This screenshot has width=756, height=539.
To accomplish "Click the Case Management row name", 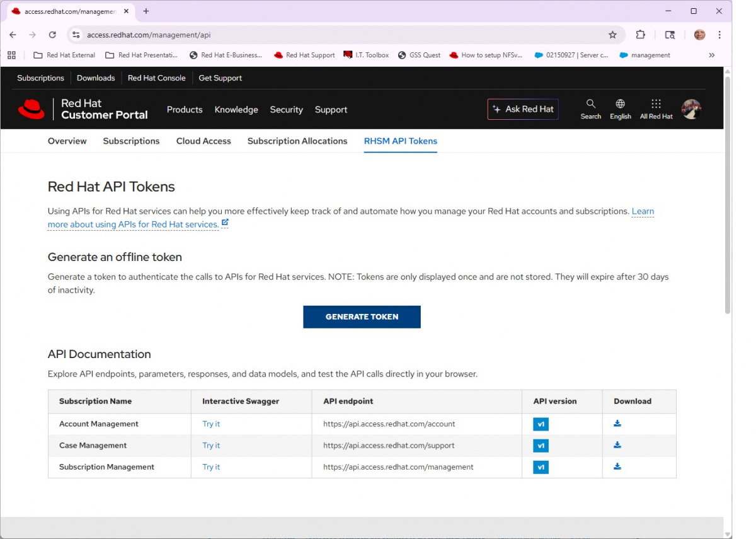I will pos(93,445).
